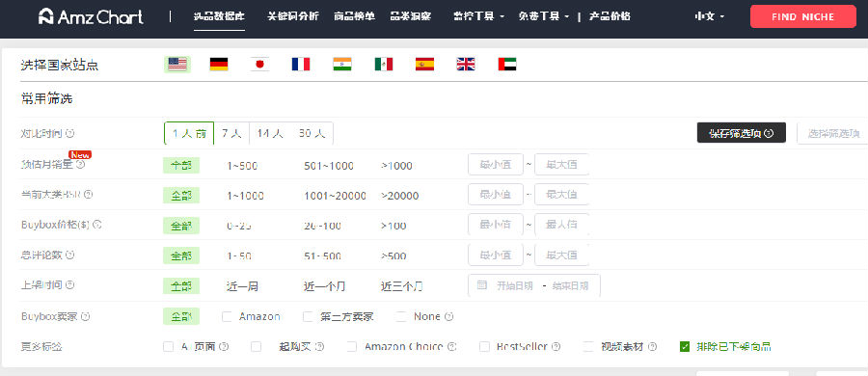Go to 品类洞察 in navigation
This screenshot has height=376, width=868.
410,16
